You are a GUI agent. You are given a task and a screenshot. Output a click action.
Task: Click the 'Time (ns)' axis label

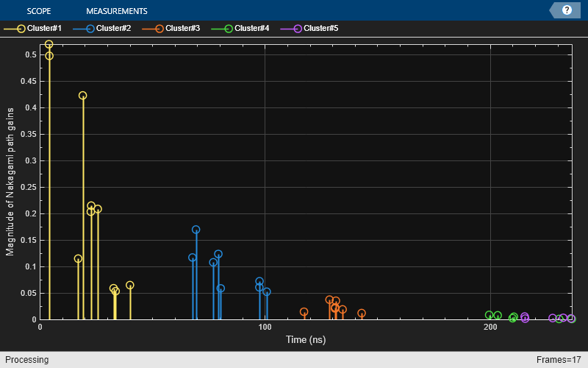point(306,339)
